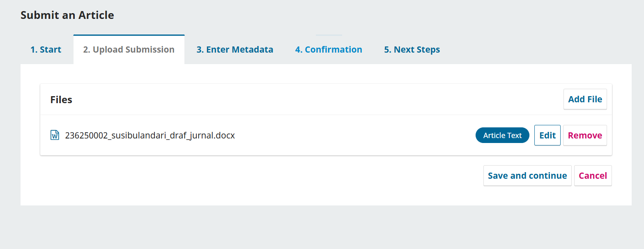This screenshot has height=249, width=644.
Task: Switch to the 3. Enter Metadata tab
Action: pos(235,50)
